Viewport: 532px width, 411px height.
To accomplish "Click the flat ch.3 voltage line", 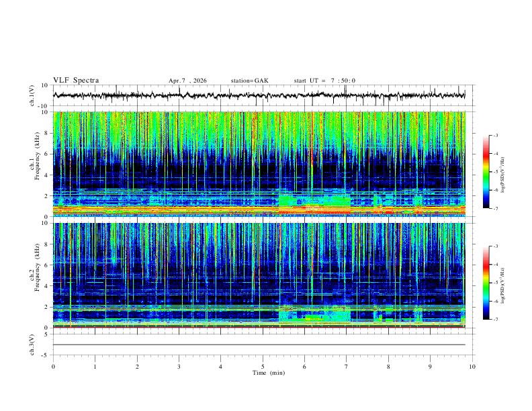I will (x=259, y=345).
